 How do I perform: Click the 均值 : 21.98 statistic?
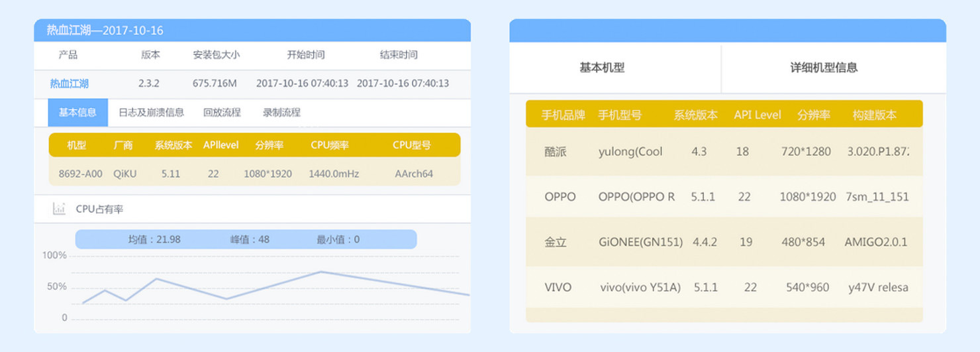154,239
